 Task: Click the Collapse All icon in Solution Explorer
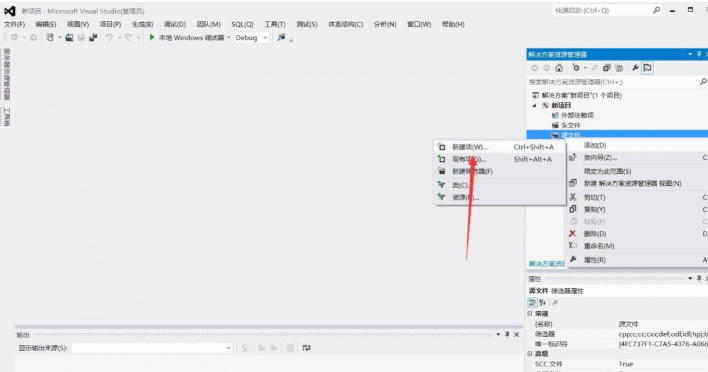(607, 68)
